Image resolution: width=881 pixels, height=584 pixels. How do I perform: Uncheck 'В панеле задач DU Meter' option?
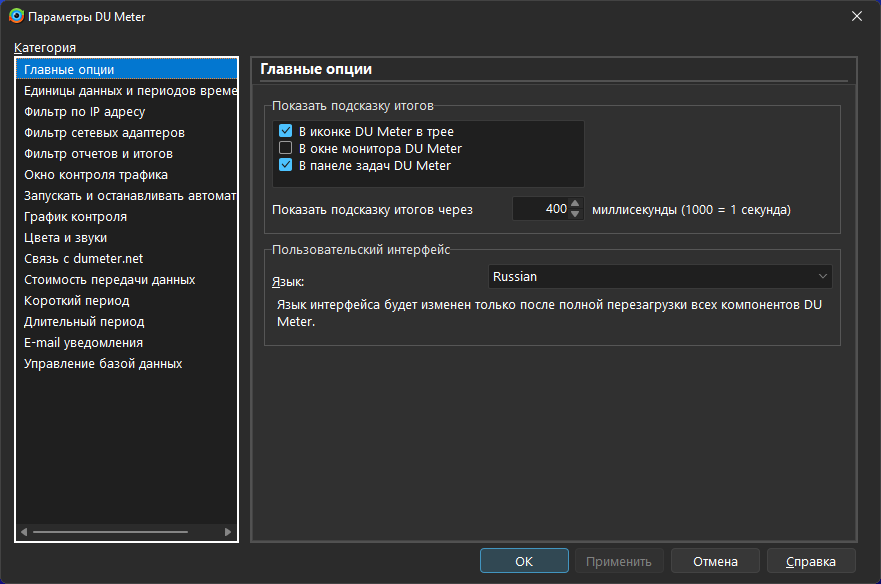(x=285, y=165)
